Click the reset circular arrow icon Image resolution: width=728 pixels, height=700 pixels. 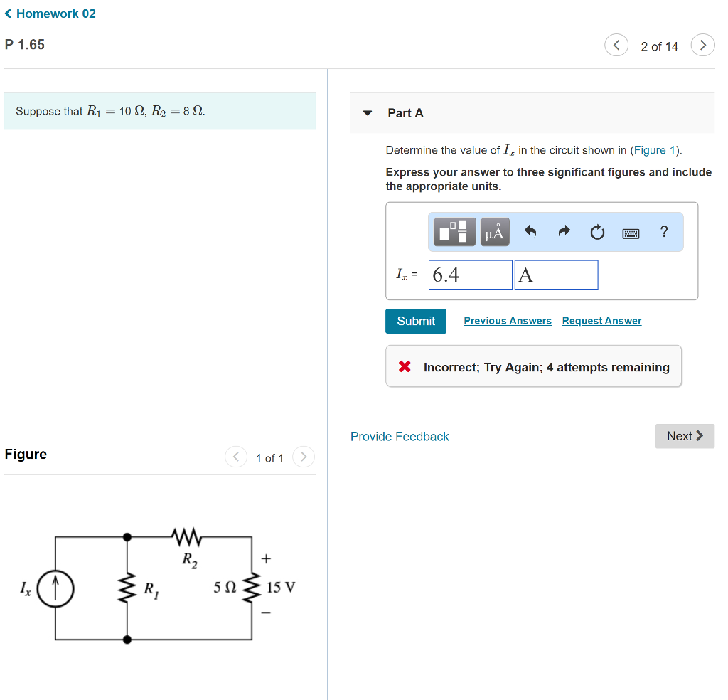coord(597,231)
